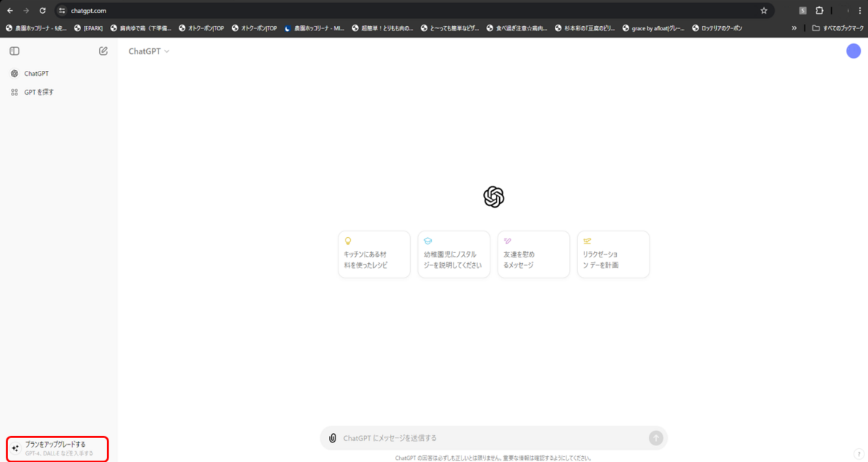Open the 農園ホッコリーナ - Mi bookmark
The width and height of the screenshot is (868, 462).
(314, 28)
